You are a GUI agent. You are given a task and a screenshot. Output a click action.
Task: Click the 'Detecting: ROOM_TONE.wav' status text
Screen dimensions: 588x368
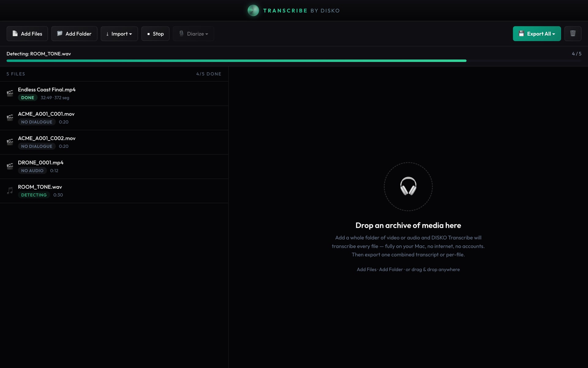tap(39, 54)
